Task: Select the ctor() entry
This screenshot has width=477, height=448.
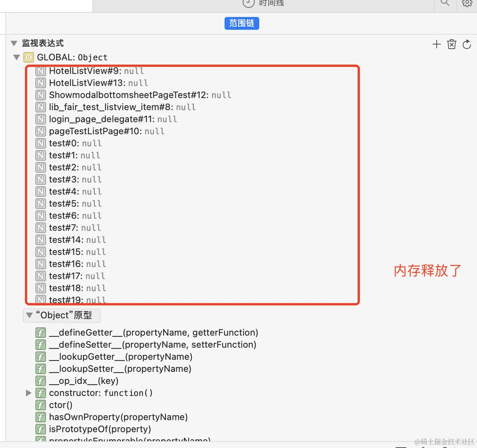Action: click(54, 405)
